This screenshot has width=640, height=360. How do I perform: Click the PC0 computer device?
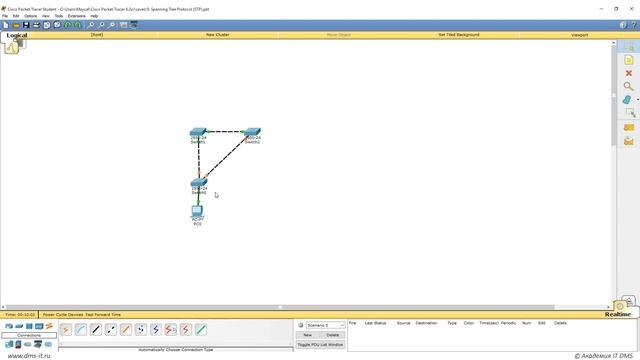pos(197,211)
